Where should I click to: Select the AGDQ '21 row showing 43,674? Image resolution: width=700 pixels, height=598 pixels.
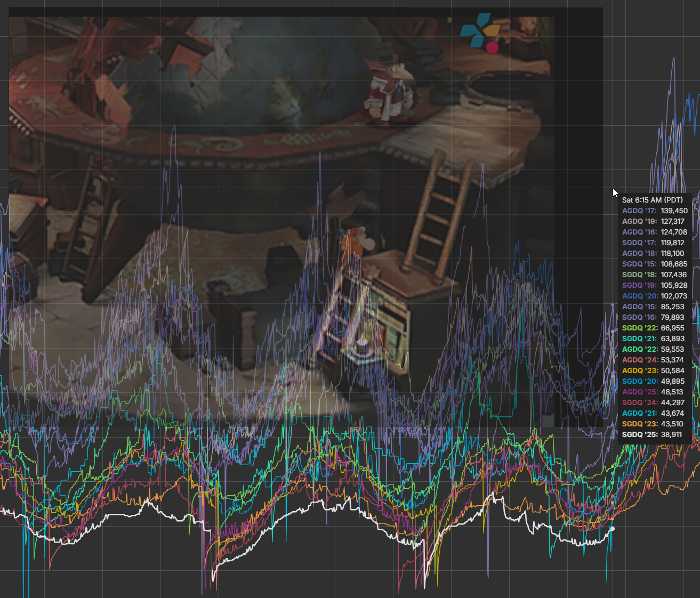point(653,413)
